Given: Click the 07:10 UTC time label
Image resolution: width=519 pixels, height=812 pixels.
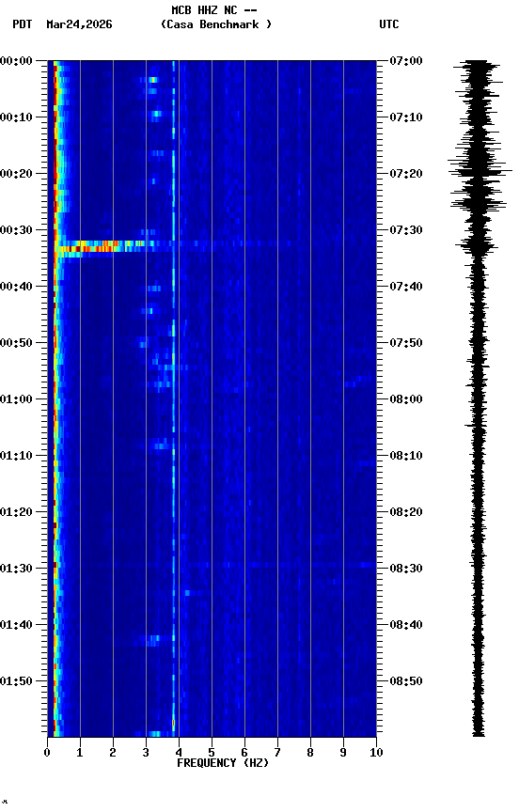Looking at the screenshot, I should point(406,117).
